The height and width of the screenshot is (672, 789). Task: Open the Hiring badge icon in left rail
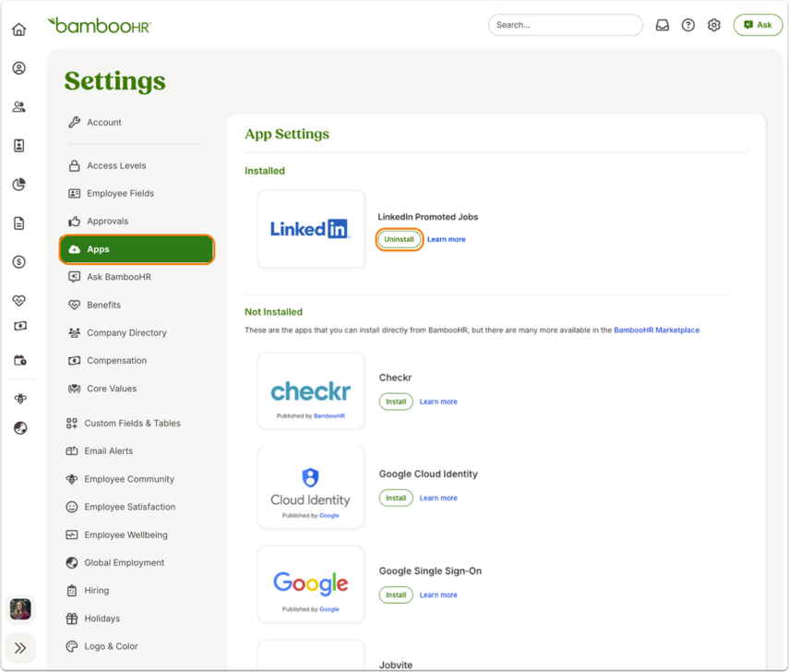[19, 146]
